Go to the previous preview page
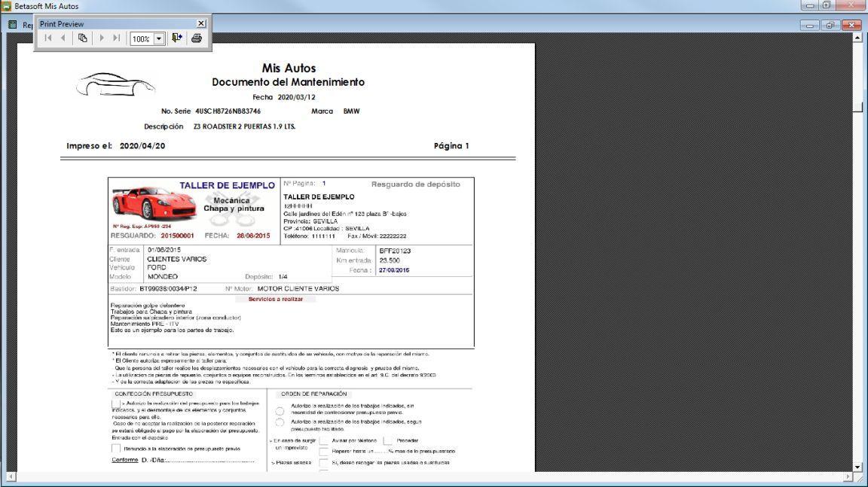The height and width of the screenshot is (487, 868). [x=63, y=38]
